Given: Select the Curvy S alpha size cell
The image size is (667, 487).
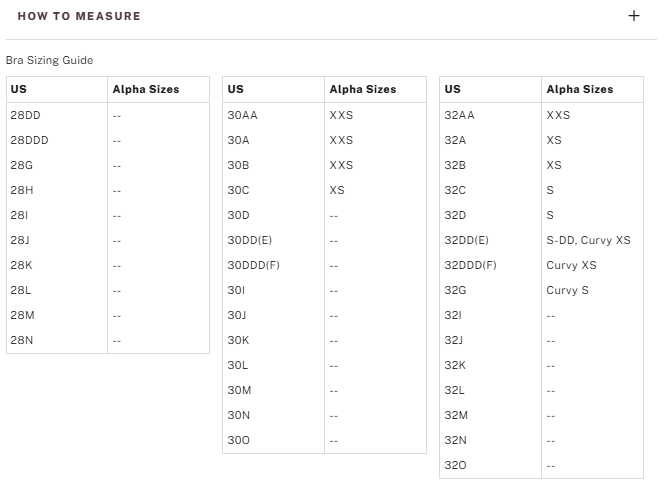Looking at the screenshot, I should point(567,290).
